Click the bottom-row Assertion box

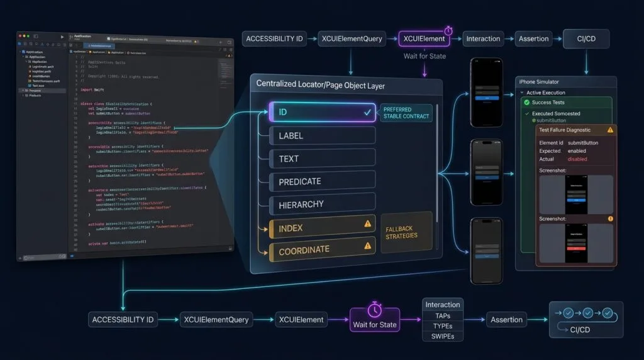point(506,320)
